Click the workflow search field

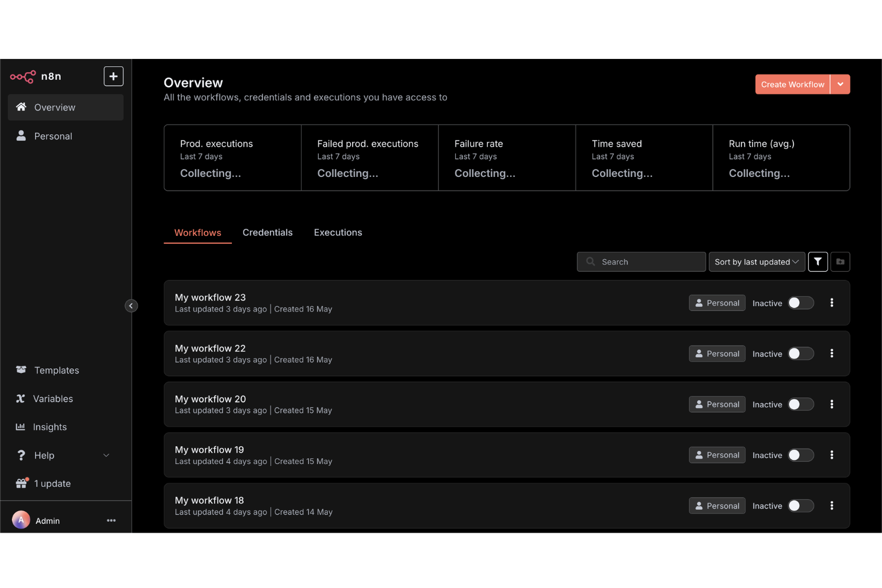(x=641, y=262)
